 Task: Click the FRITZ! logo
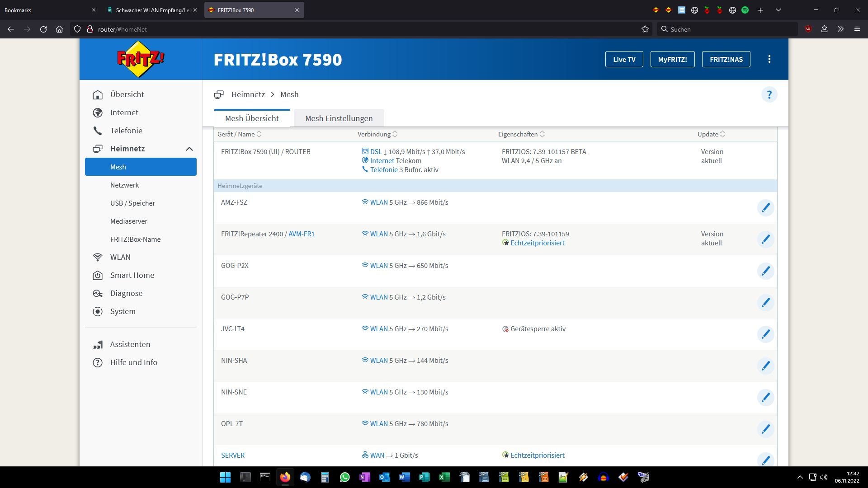pos(141,59)
